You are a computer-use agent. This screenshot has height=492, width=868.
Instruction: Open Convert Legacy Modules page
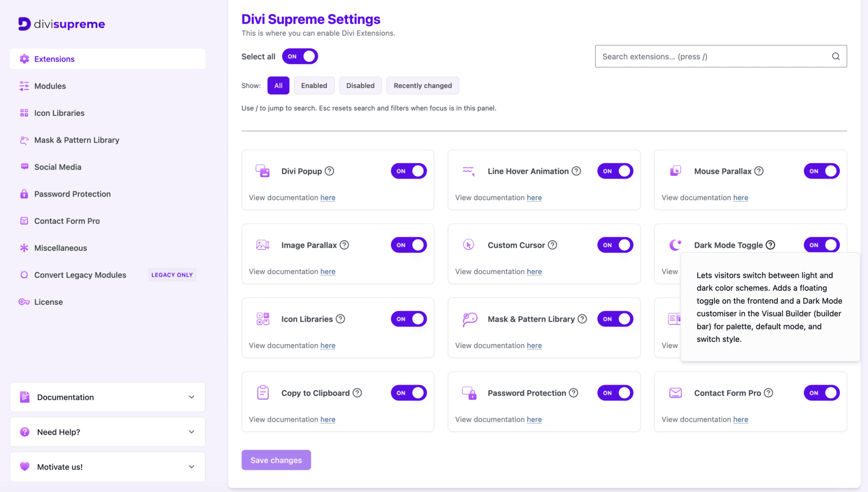[107, 274]
